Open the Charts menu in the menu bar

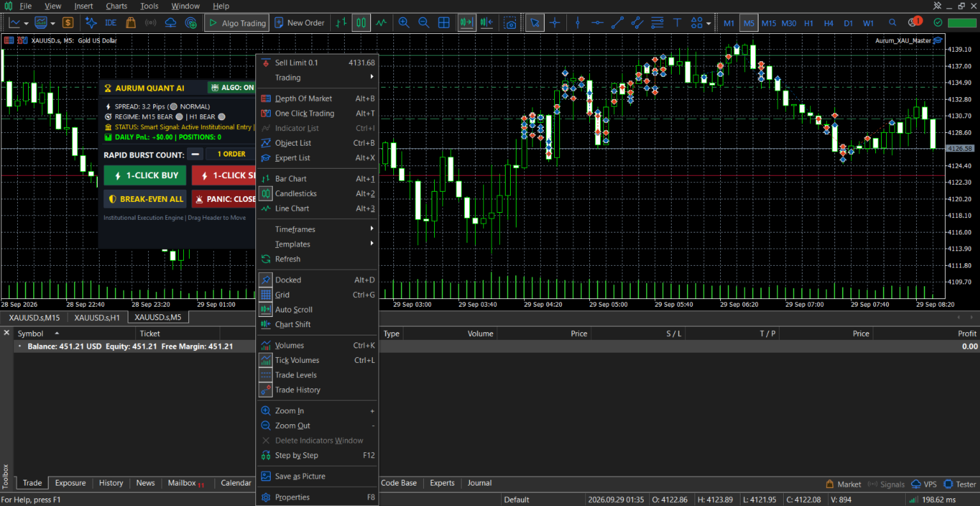116,6
